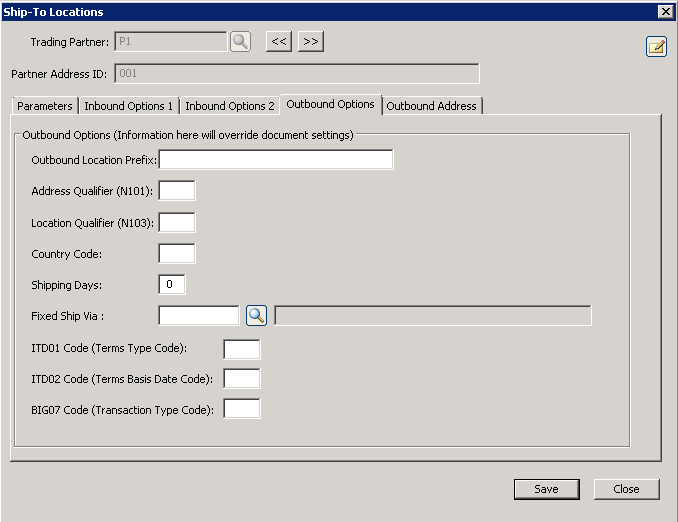The height and width of the screenshot is (522, 678).
Task: Click the Address Qualifier (N101) field
Action: 177,191
